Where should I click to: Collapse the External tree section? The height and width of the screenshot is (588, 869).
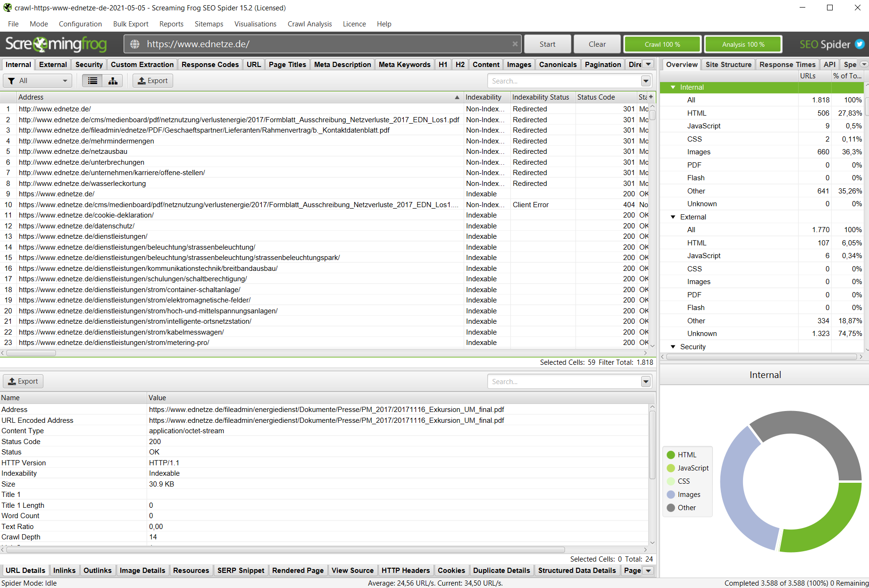pos(673,217)
